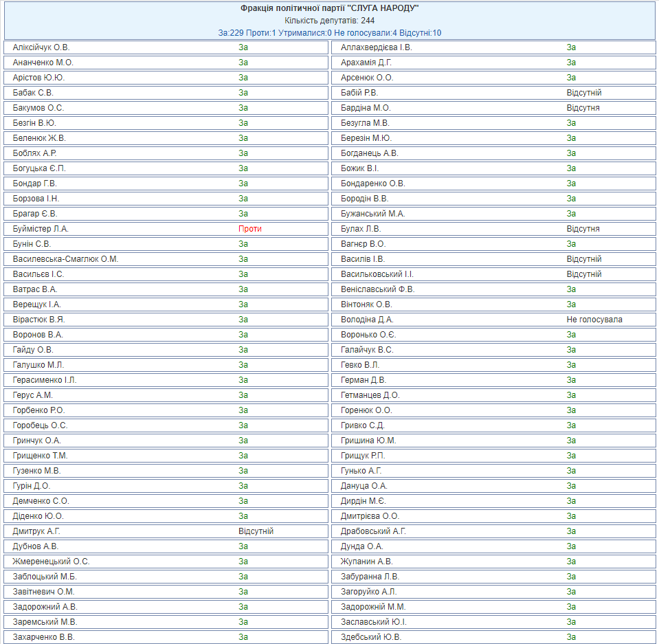659x644 pixels.
Task: Click the 'Відсутній' status for Васильковський І.І.
Action: tap(584, 274)
